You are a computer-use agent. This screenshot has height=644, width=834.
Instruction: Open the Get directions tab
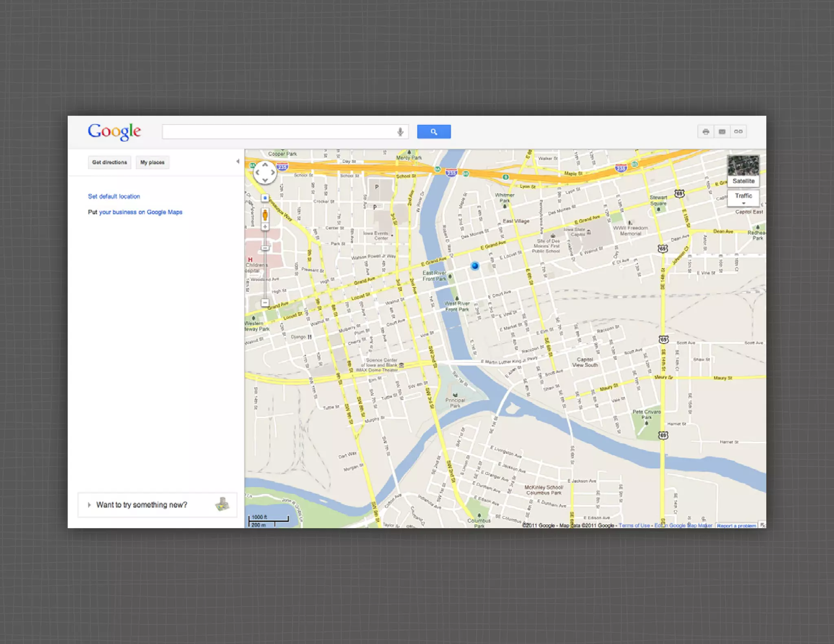110,162
